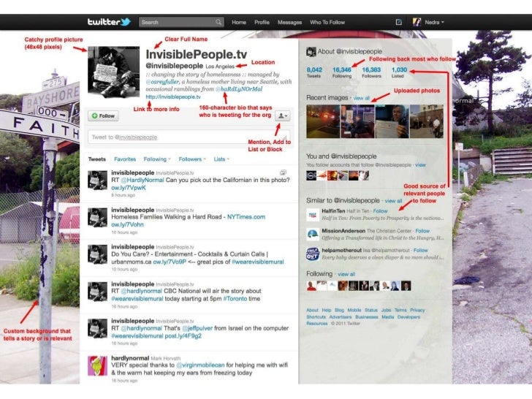Click the @virginmobilecan mention
This screenshot has height=399, width=532.
[200, 365]
